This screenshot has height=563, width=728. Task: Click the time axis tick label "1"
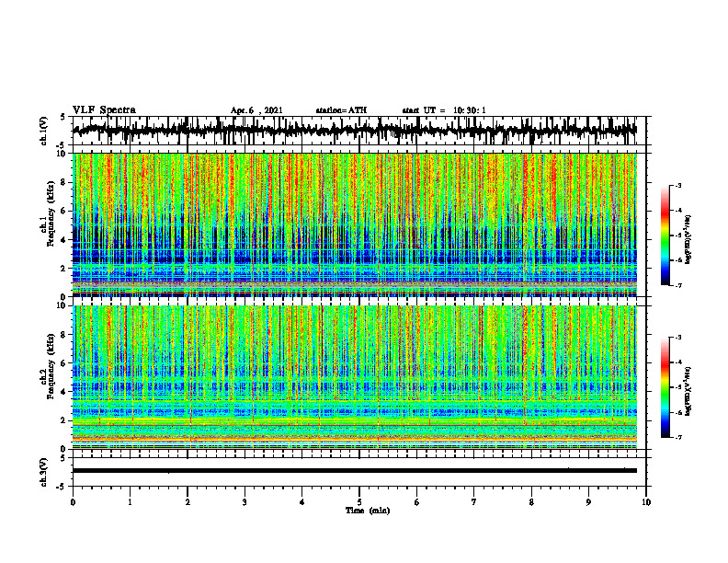(130, 502)
